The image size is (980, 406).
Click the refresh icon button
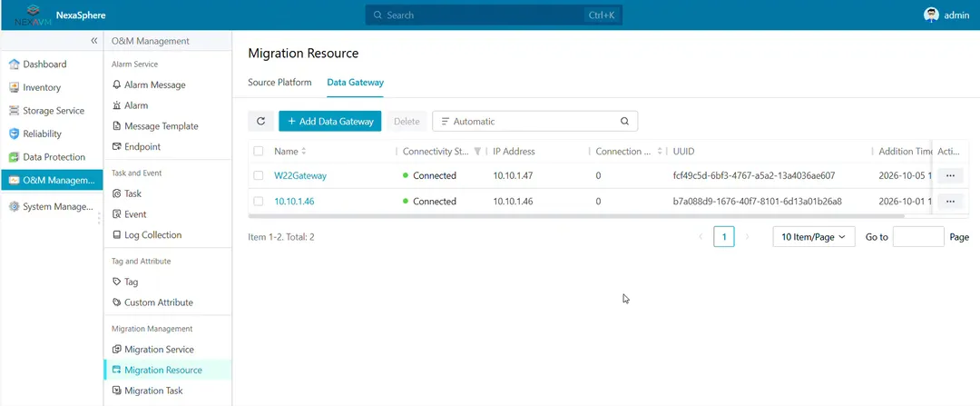tap(260, 122)
